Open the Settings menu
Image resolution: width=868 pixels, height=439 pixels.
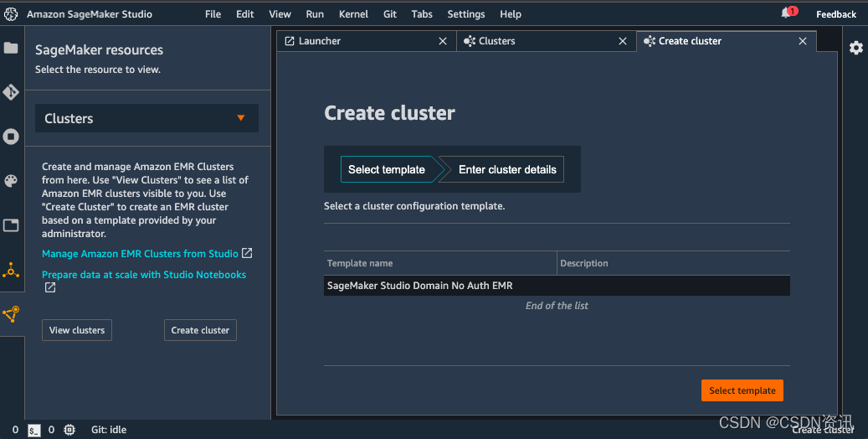(x=466, y=14)
